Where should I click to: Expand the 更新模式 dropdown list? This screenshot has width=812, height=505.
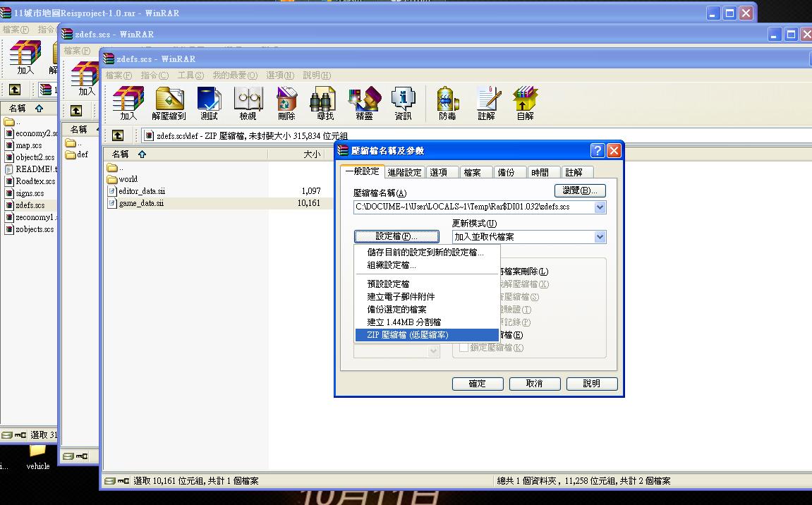[x=600, y=237]
